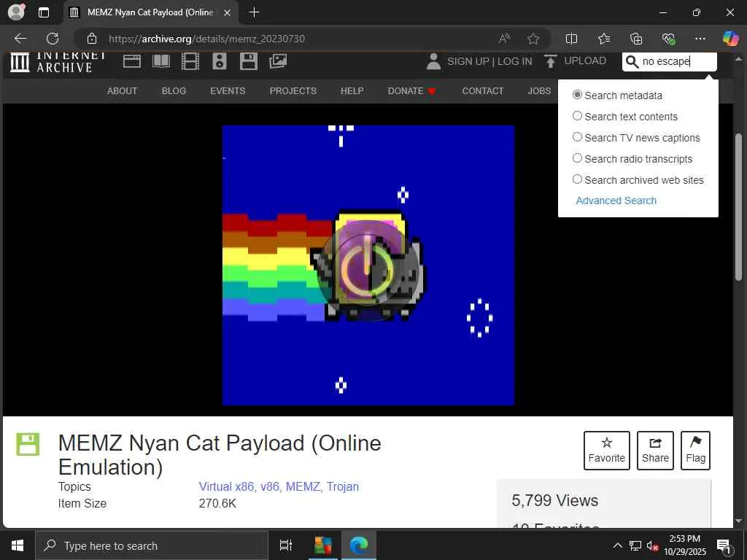Open the Split screen icon

(571, 39)
